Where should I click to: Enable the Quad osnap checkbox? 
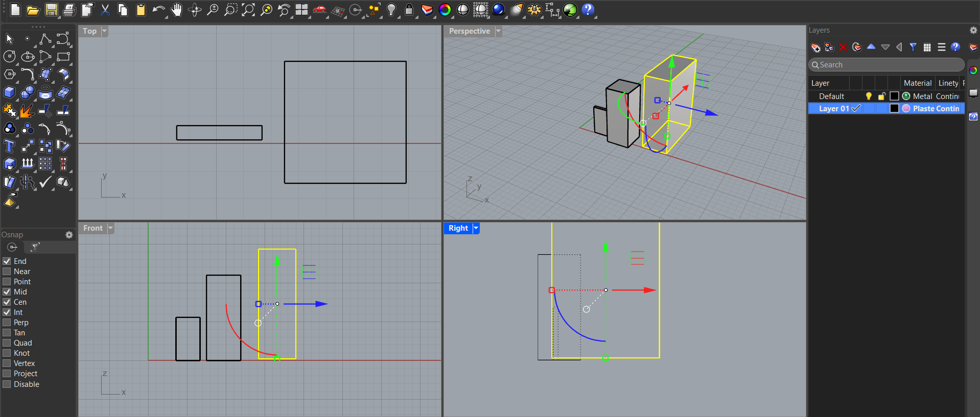click(x=7, y=343)
